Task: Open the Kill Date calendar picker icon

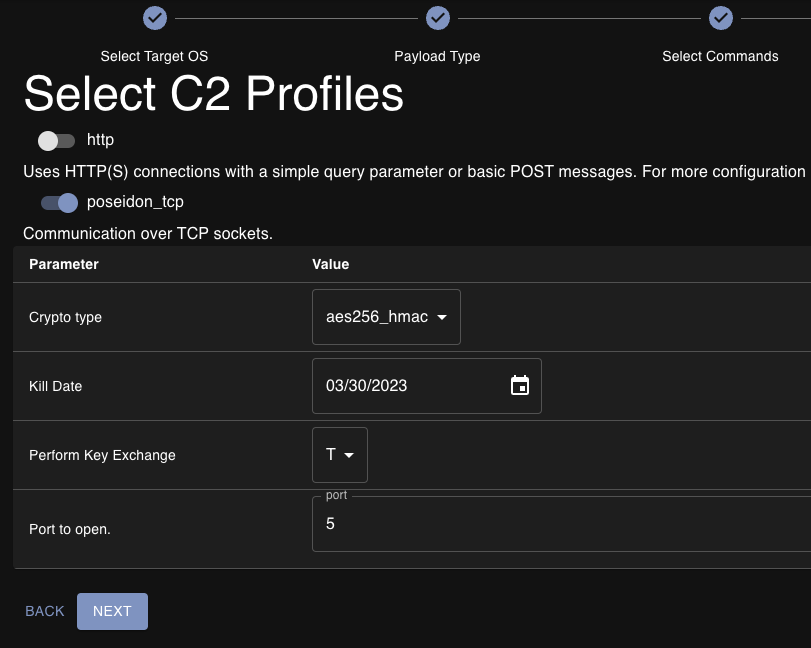Action: [x=519, y=385]
